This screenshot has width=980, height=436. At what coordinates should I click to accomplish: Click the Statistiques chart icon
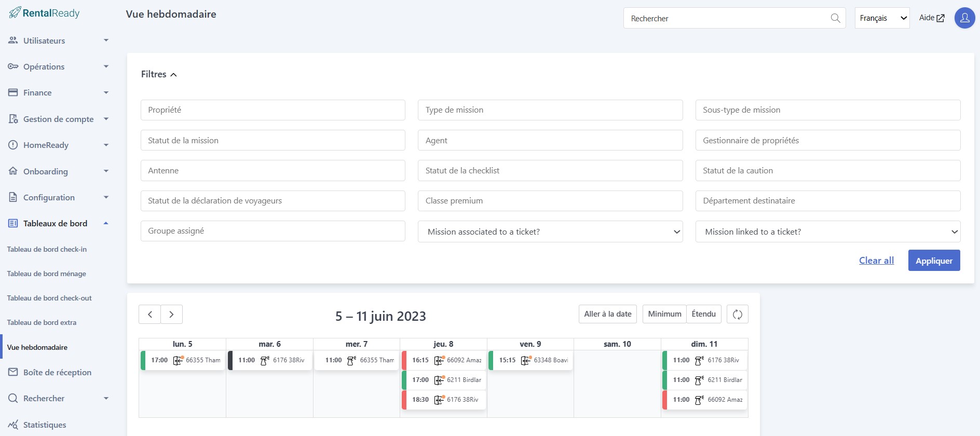(x=13, y=425)
